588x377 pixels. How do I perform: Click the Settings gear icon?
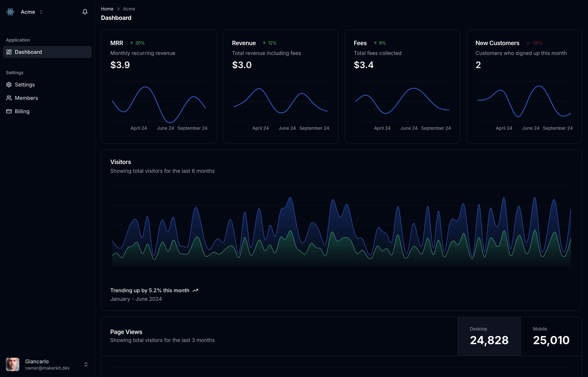[9, 84]
